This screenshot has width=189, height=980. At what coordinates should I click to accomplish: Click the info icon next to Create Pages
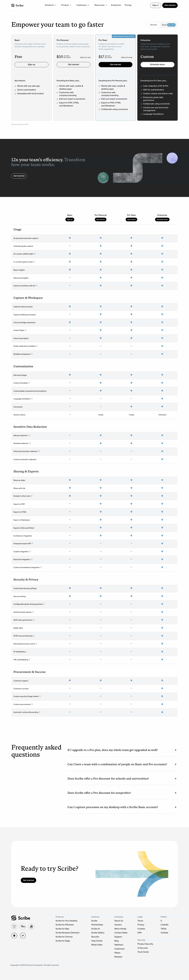click(x=26, y=330)
